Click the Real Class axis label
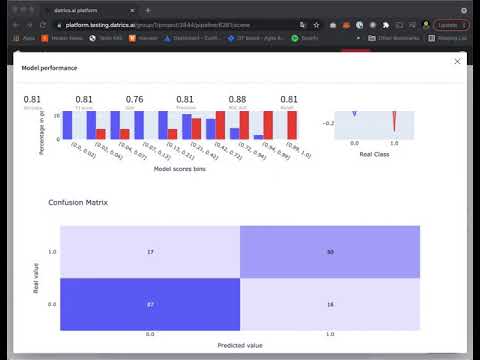The width and height of the screenshot is (480, 360). click(374, 154)
